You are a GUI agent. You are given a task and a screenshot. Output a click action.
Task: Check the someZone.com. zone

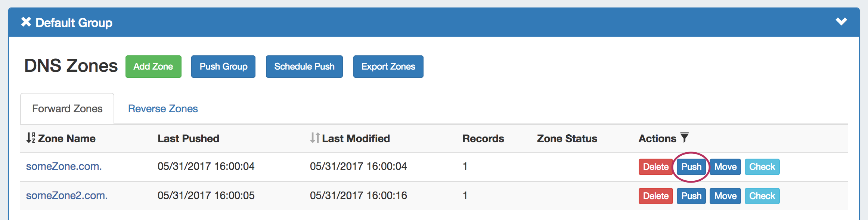(x=762, y=167)
